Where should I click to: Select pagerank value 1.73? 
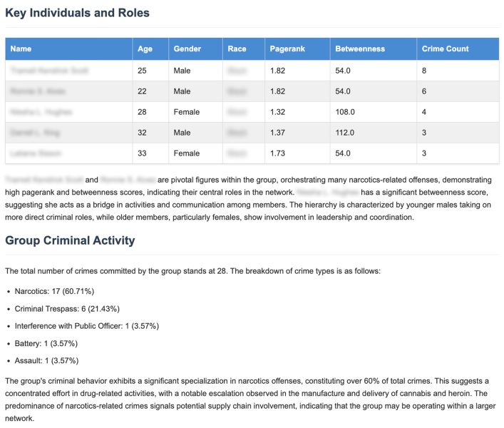(x=277, y=153)
